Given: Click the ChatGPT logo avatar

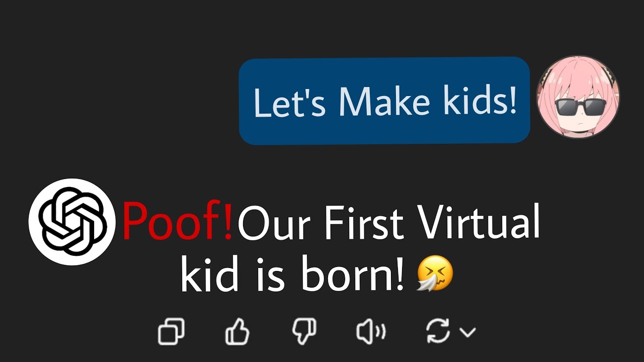Looking at the screenshot, I should 72,222.
